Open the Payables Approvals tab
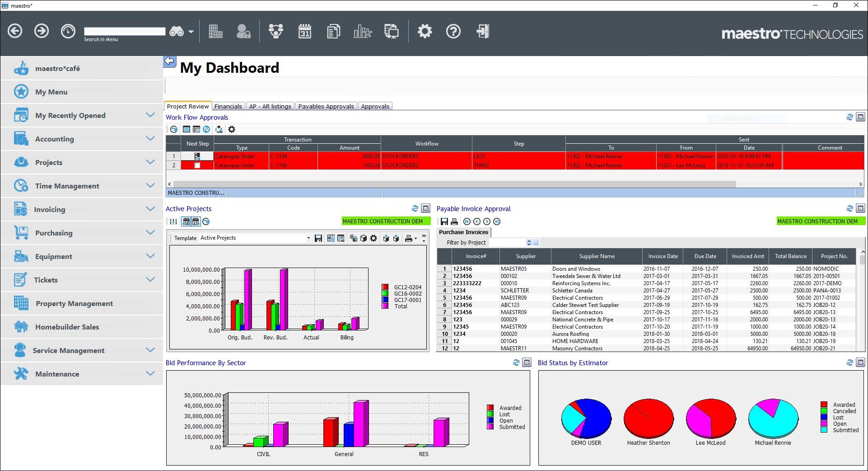Viewport: 868px width, 471px height. (x=326, y=106)
